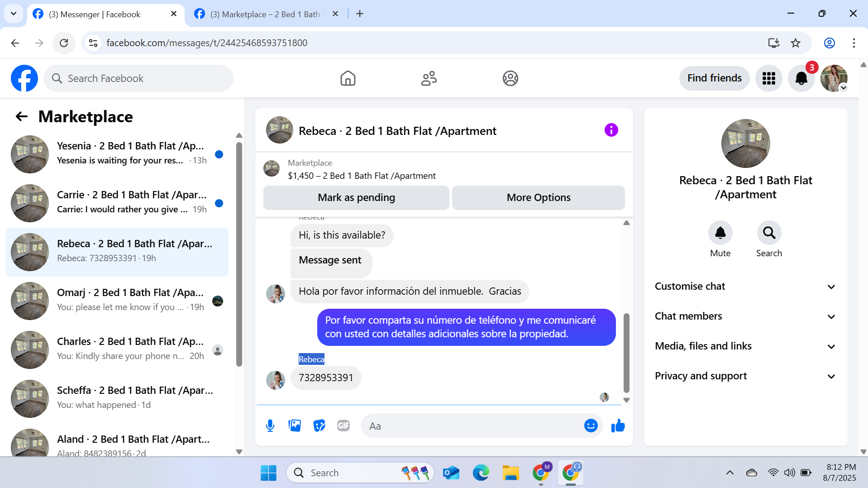Open the Chrome profile icon
The width and height of the screenshot is (868, 488).
829,43
